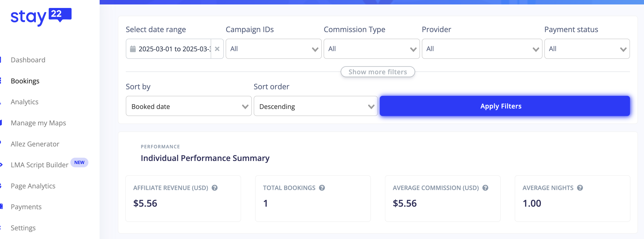644x239 pixels.
Task: Open the Payment status dropdown
Action: (x=587, y=49)
